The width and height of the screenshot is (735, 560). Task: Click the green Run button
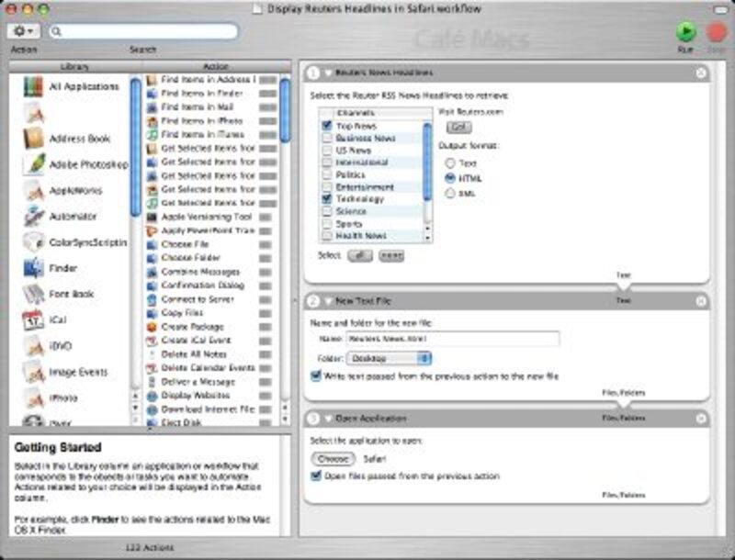pyautogui.click(x=685, y=32)
